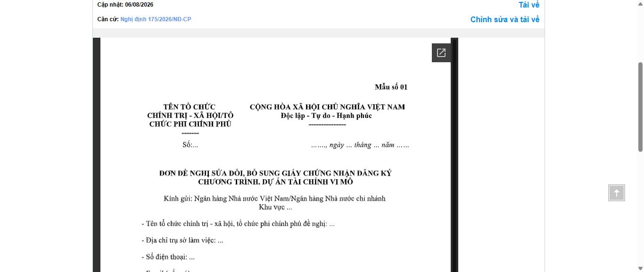Image resolution: width=644 pixels, height=272 pixels.
Task: Click the Mẫu số 01 heading
Action: point(391,87)
